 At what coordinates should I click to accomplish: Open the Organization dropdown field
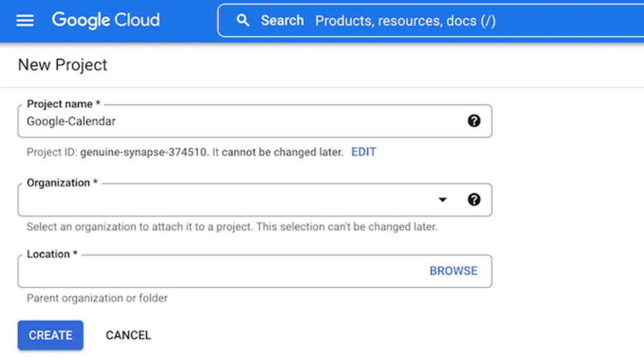coord(255,200)
